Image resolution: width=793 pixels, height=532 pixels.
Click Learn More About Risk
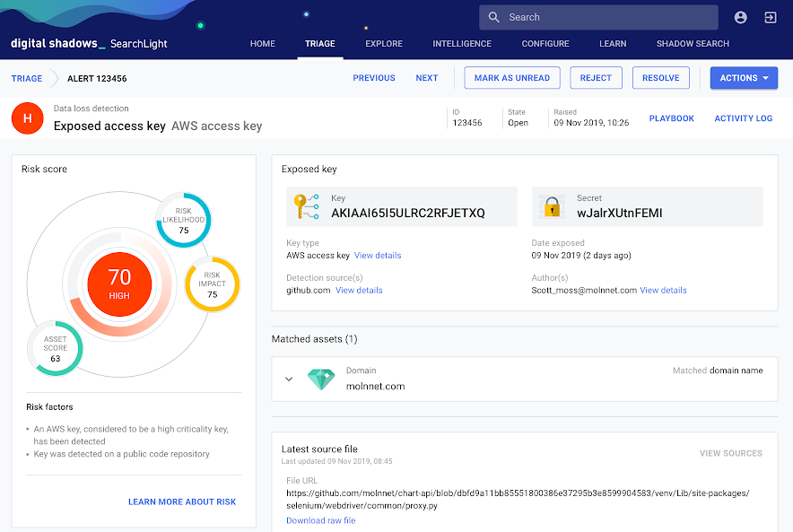point(182,501)
